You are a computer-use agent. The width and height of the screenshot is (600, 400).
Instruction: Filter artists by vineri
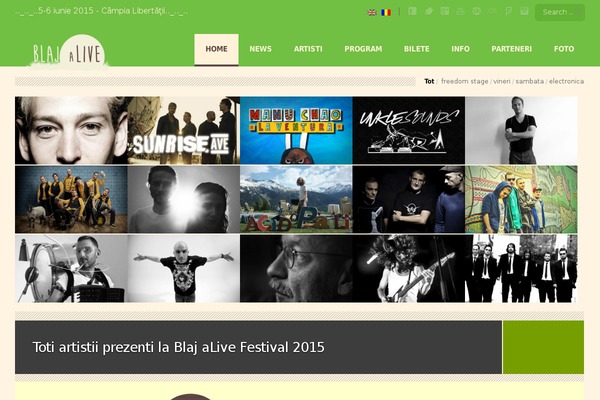click(x=502, y=82)
